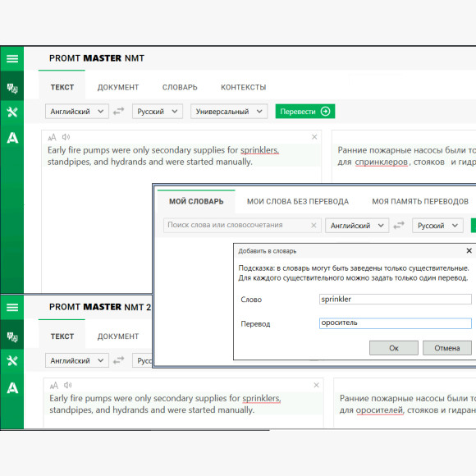This screenshot has height=476, width=476.
Task: Confirm dialog with Ок button
Action: click(x=394, y=348)
